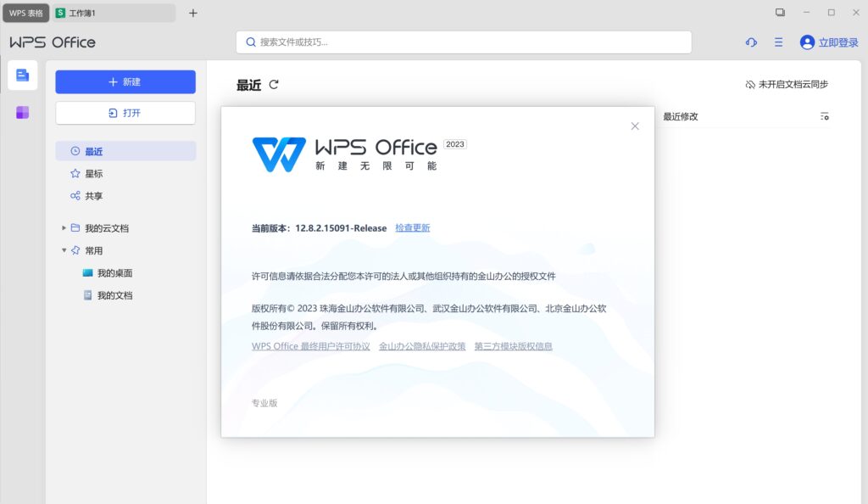
Task: Click the clock icon beside 最近
Action: pyautogui.click(x=75, y=151)
